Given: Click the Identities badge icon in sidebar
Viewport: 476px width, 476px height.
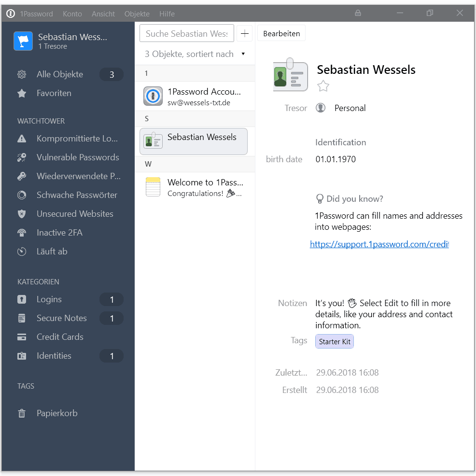Looking at the screenshot, I should (x=22, y=356).
